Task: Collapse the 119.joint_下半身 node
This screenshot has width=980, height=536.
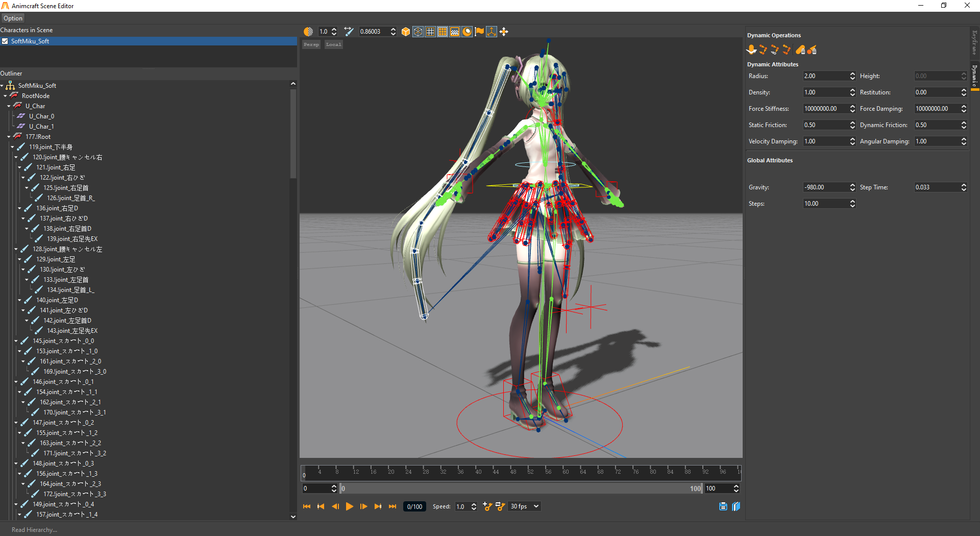Action: pos(13,147)
